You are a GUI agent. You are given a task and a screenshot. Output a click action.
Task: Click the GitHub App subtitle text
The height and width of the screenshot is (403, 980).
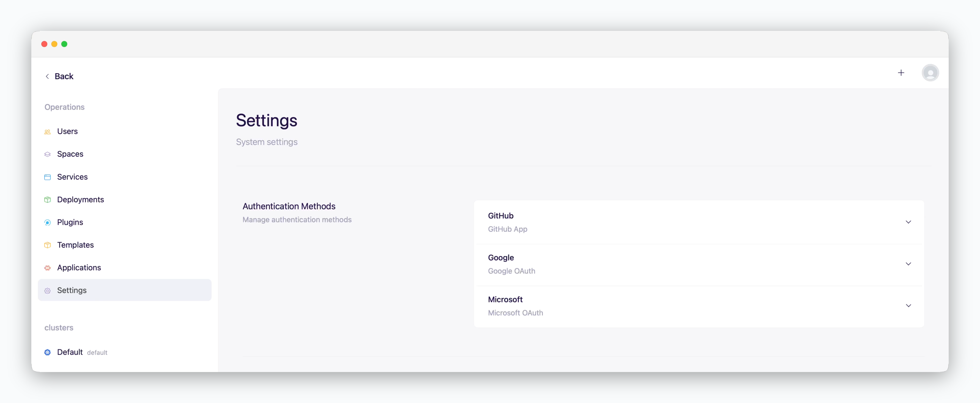coord(507,229)
